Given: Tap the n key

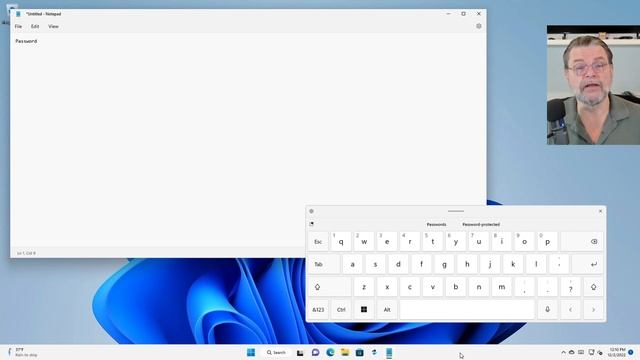Looking at the screenshot, I should (x=479, y=287).
